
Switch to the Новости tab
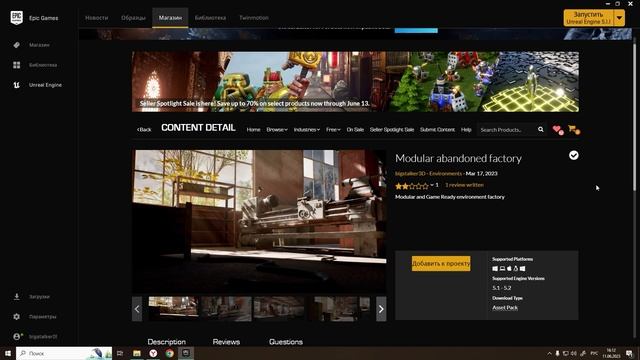tap(97, 18)
